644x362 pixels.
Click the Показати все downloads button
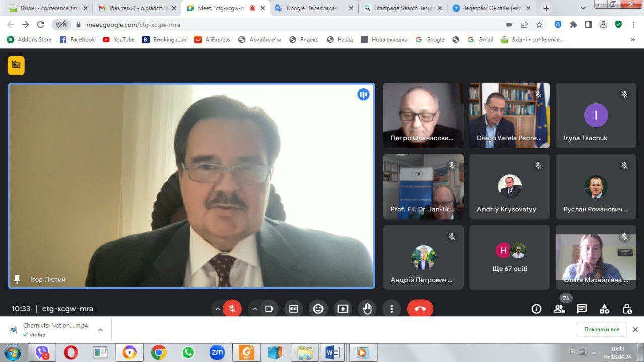(601, 329)
